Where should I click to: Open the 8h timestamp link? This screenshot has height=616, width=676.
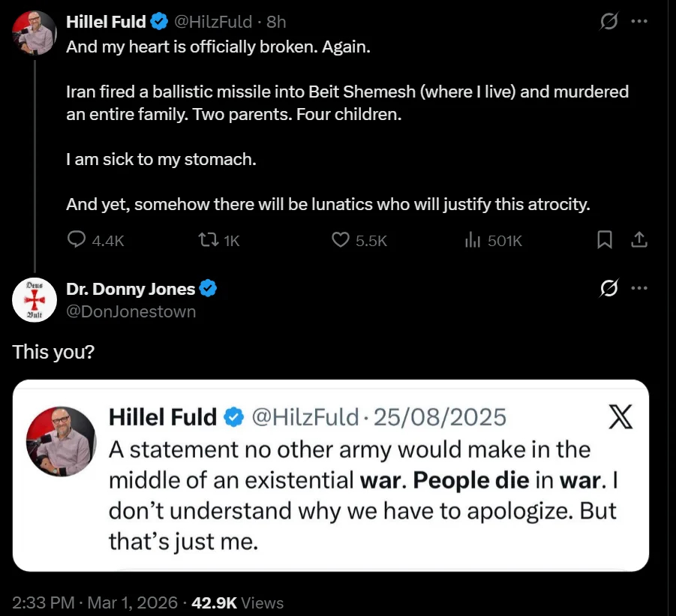[x=276, y=22]
